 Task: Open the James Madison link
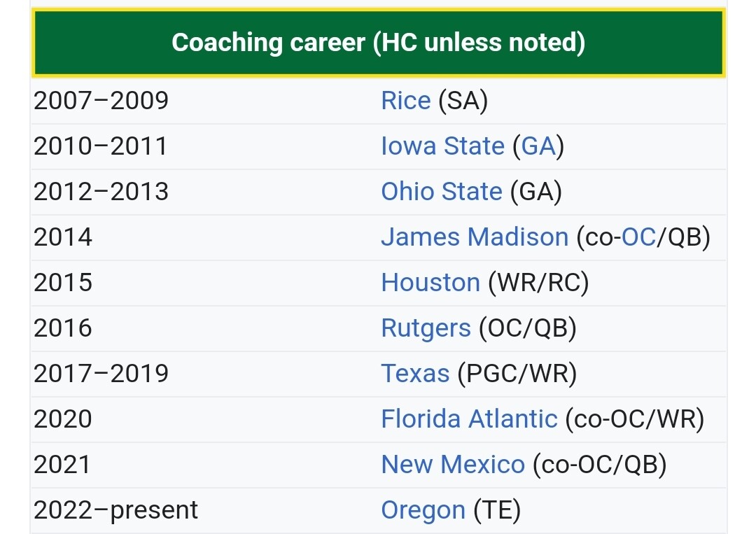[475, 237]
